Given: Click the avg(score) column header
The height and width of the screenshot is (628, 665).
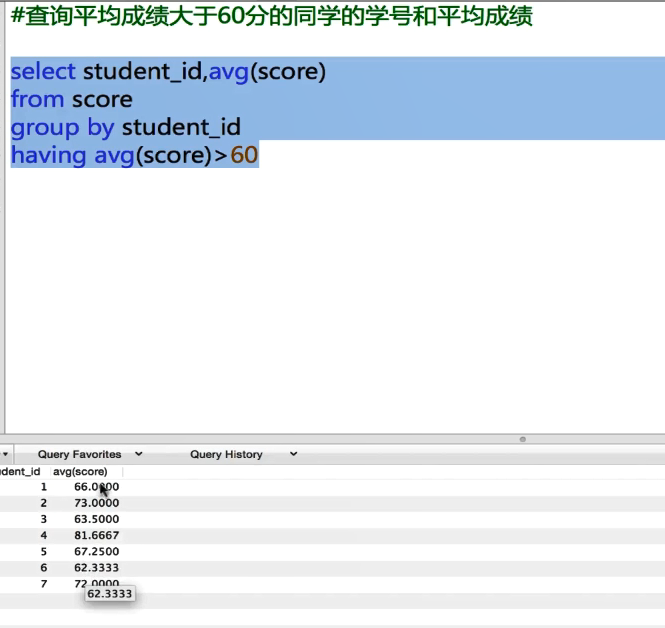Looking at the screenshot, I should point(80,472).
